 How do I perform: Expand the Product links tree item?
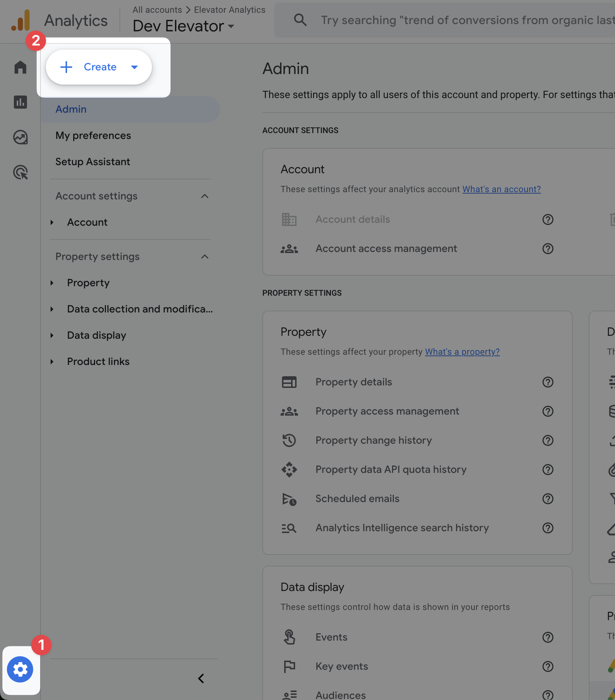pyautogui.click(x=52, y=362)
